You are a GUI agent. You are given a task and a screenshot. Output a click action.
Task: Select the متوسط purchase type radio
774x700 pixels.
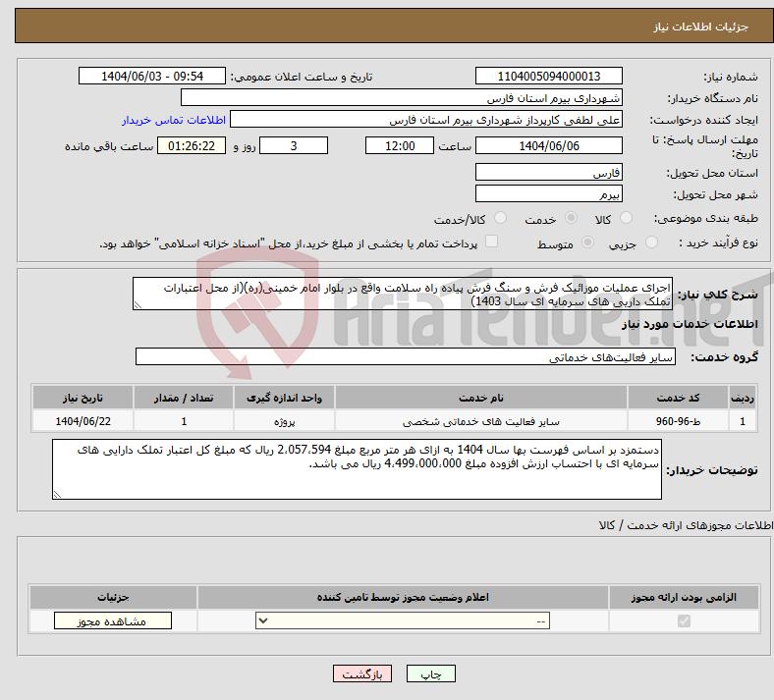(588, 242)
